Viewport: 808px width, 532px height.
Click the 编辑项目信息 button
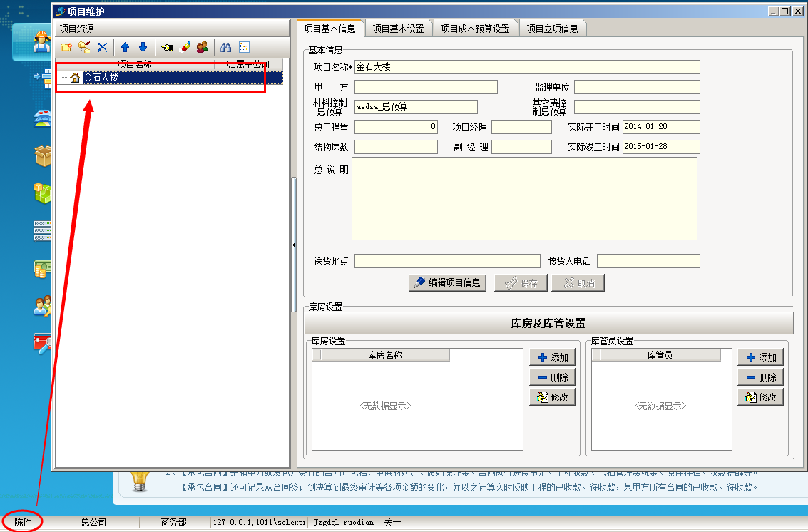click(x=447, y=282)
